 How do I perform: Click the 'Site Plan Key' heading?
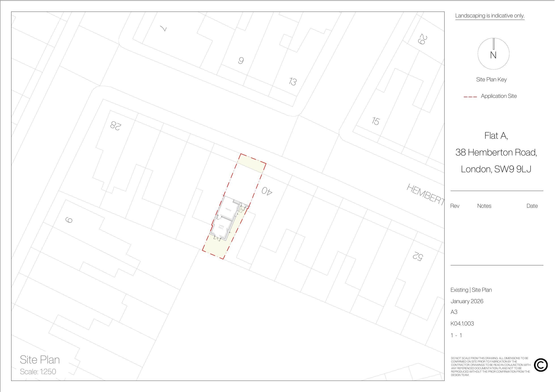pyautogui.click(x=491, y=80)
